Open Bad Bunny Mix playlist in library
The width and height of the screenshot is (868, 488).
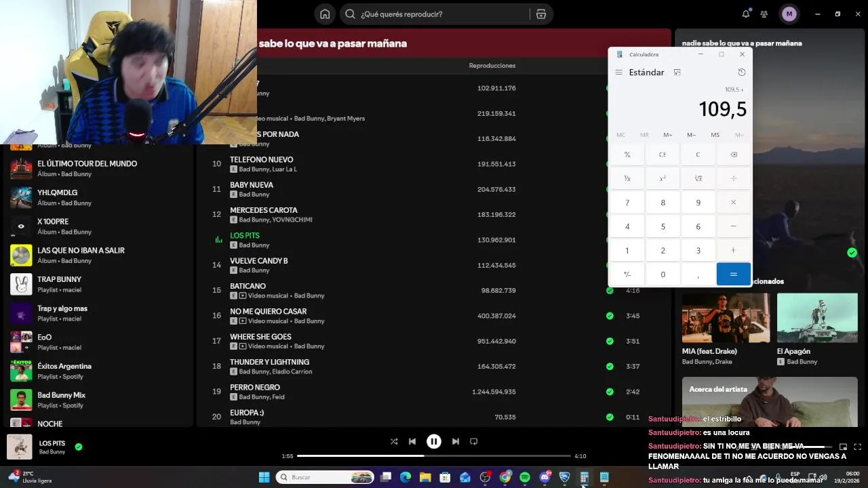(x=98, y=400)
